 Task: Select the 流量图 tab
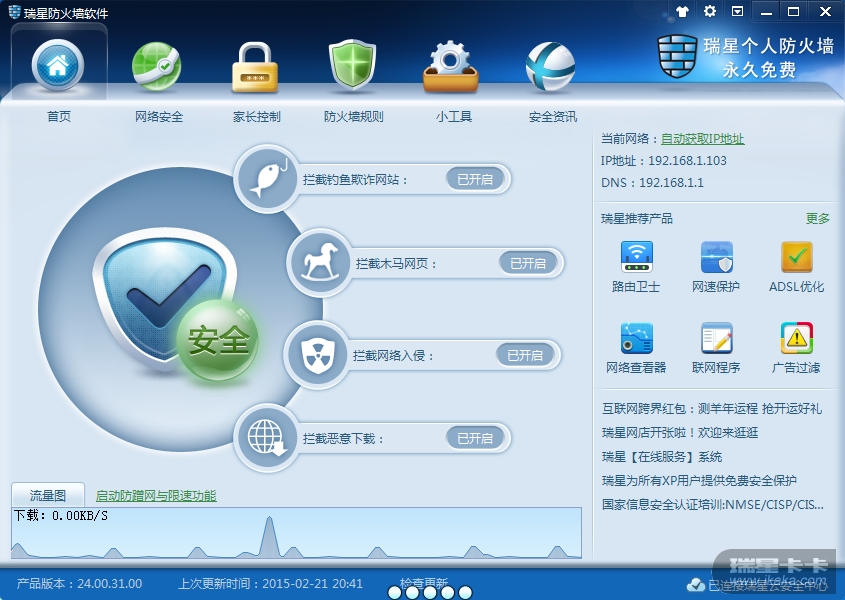coord(48,495)
